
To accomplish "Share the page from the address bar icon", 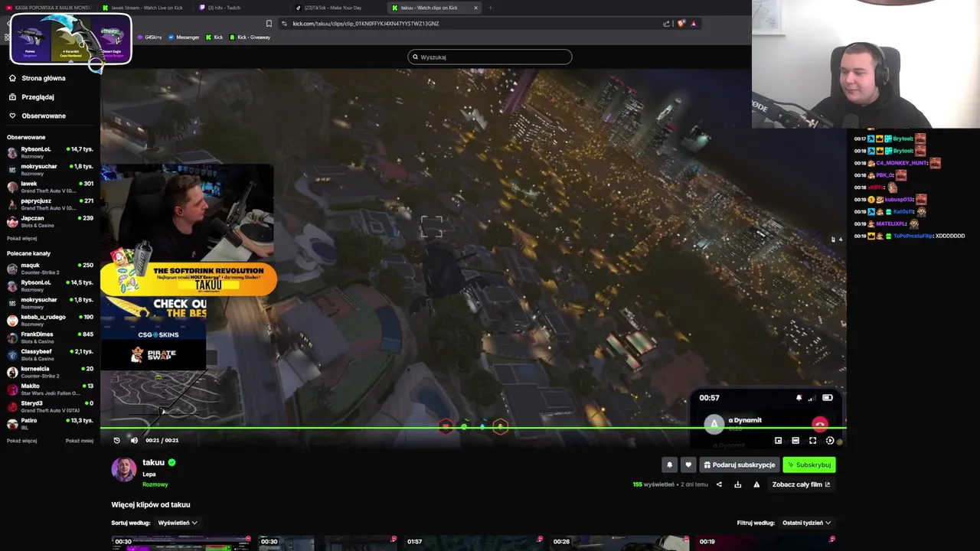I will (666, 24).
